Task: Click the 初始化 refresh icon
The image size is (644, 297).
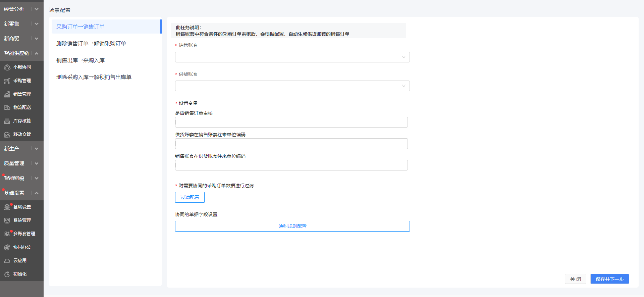Action: click(x=7, y=274)
